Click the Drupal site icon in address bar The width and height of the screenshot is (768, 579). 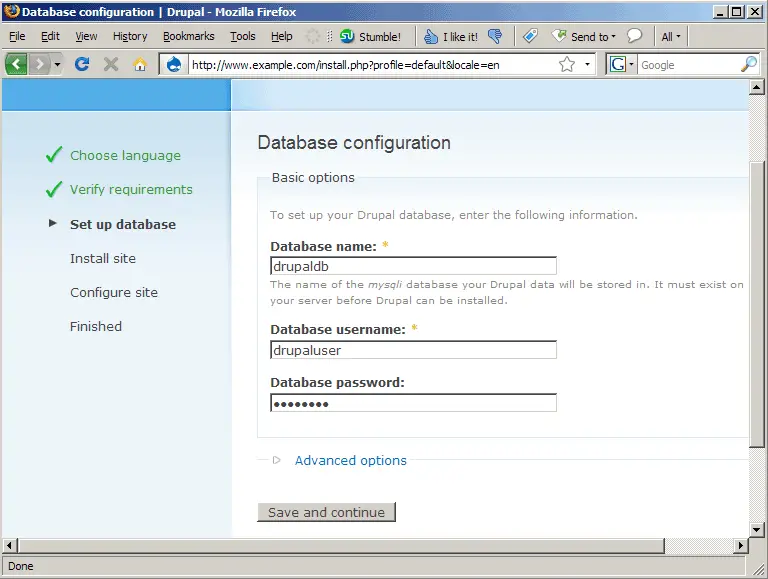pos(173,64)
